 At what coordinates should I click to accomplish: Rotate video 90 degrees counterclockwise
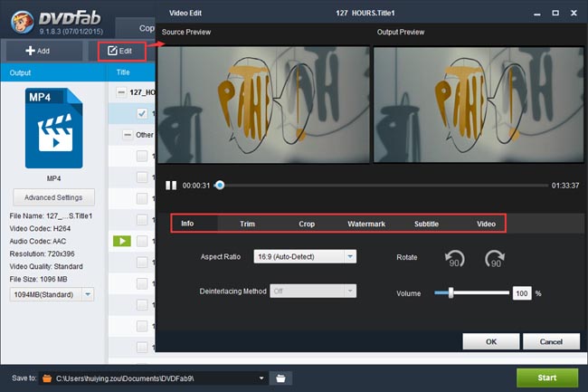(454, 259)
